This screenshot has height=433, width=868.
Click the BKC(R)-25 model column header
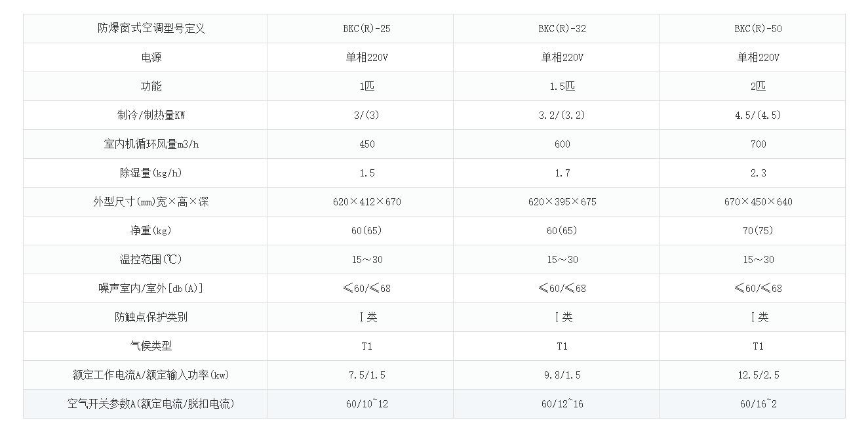[x=366, y=29]
